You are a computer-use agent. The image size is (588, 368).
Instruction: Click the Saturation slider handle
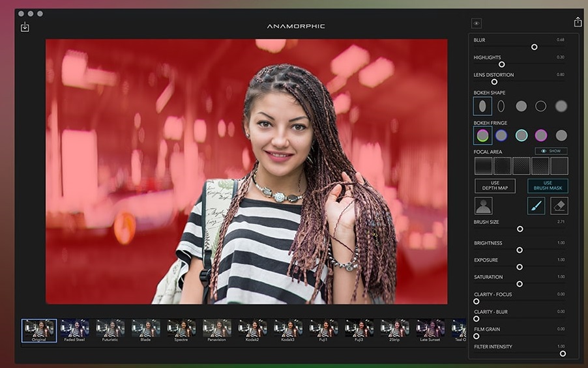click(x=520, y=284)
